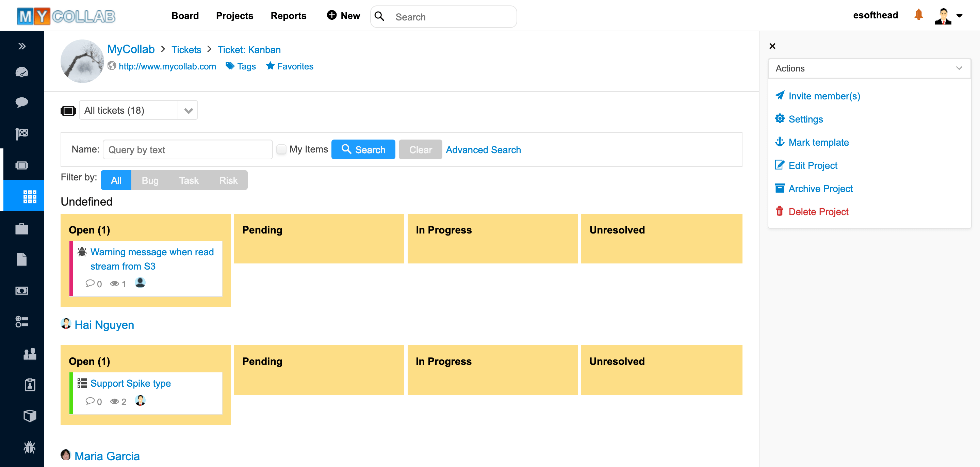Filter tickets by Bug type
This screenshot has width=980, height=467.
point(150,180)
